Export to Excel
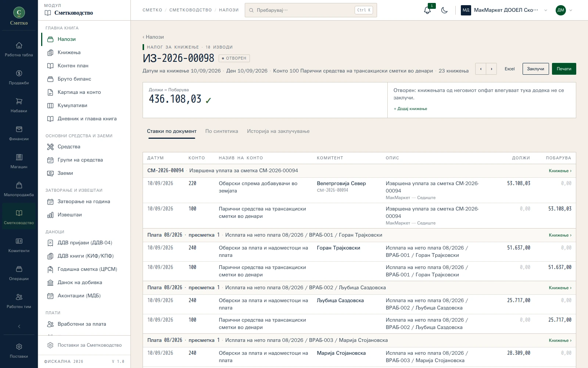Image resolution: width=588 pixels, height=368 pixels. tap(509, 69)
